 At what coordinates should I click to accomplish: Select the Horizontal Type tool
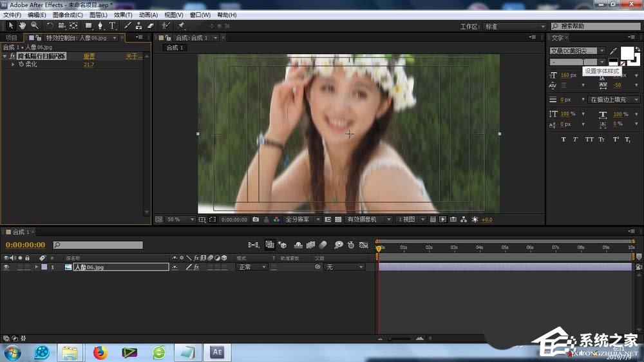[x=112, y=26]
